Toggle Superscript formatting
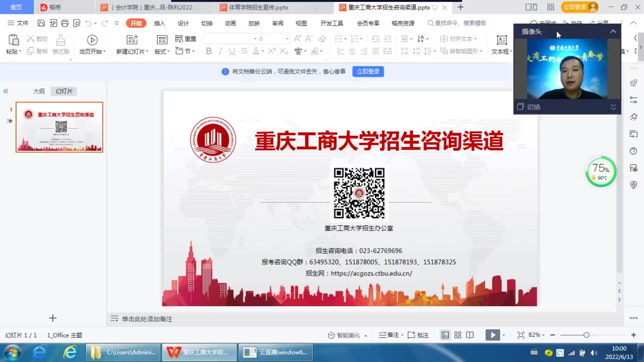 coord(272,51)
